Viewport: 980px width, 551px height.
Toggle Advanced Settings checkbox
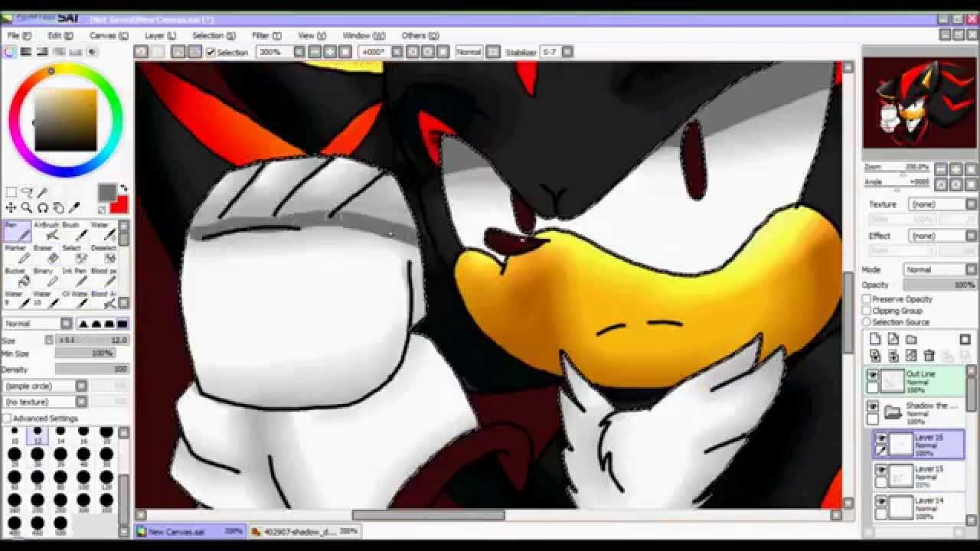(7, 419)
